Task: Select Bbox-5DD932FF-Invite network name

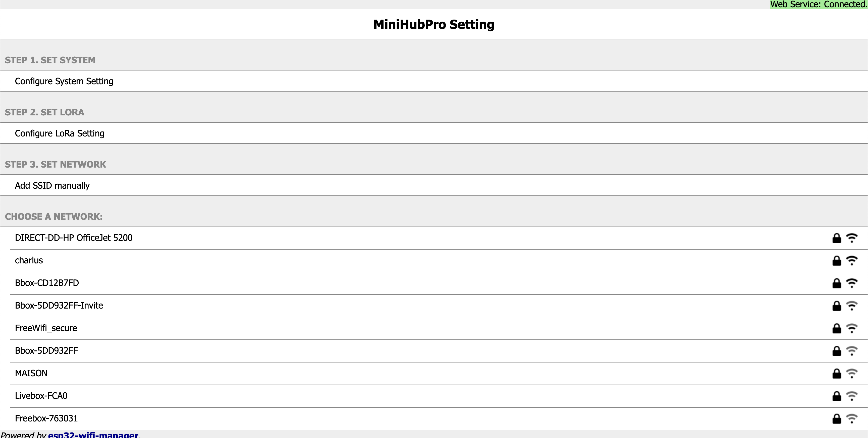Action: tap(59, 305)
